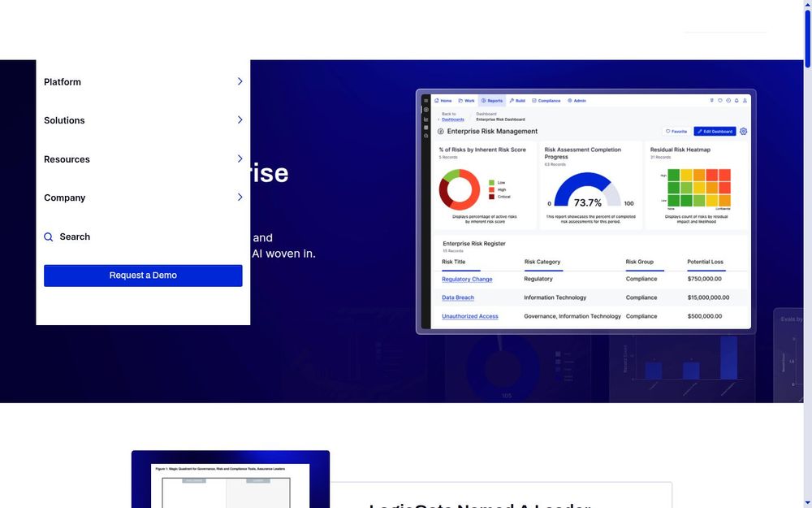Click the Potential Loss column header
Image resolution: width=812 pixels, height=508 pixels.
[x=705, y=262]
